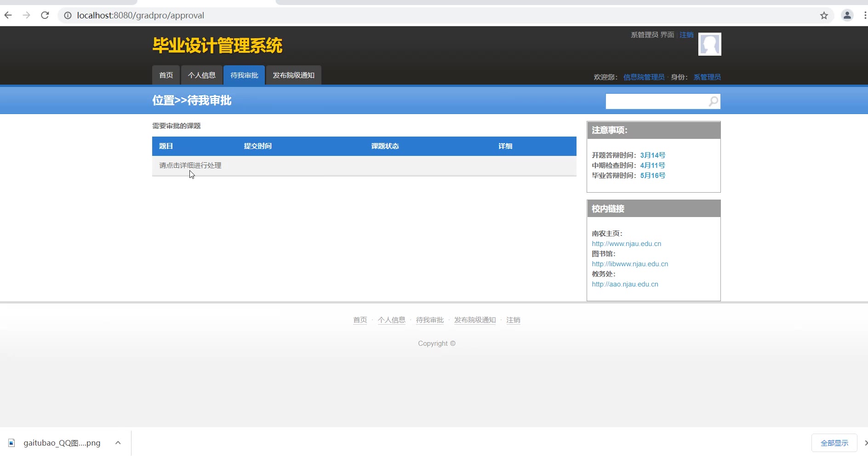
Task: Select the 待我审批 tab
Action: click(x=244, y=75)
